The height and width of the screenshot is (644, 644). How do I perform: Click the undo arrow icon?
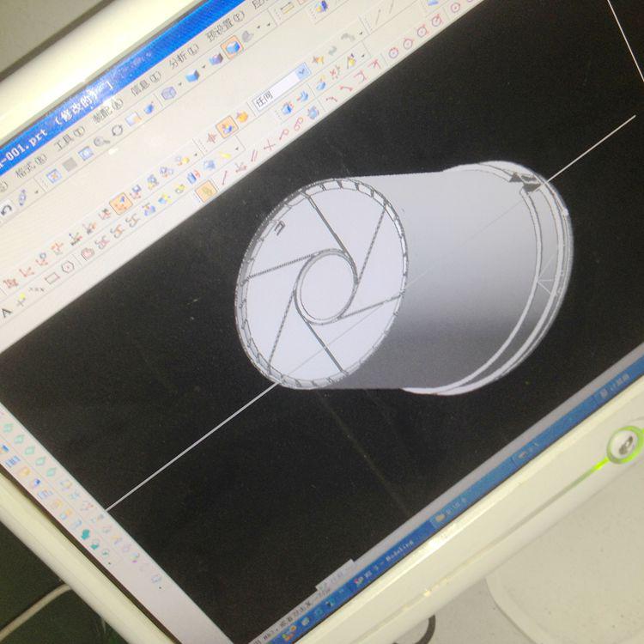tap(7, 210)
